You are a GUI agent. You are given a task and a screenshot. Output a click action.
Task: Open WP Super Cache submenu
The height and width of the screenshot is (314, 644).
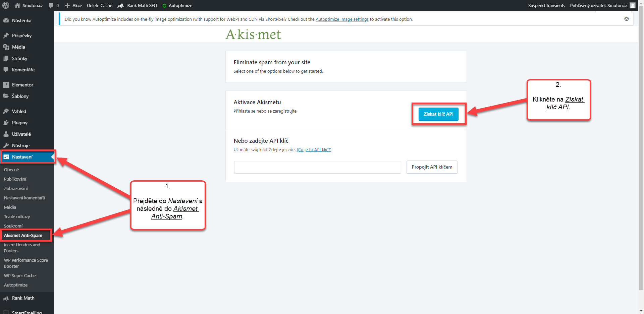[x=20, y=275]
